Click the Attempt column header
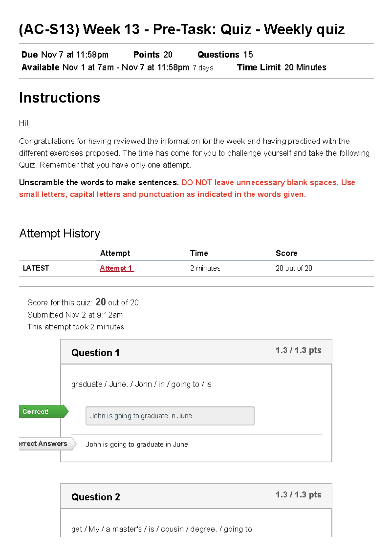This screenshot has height=555, width=392. tap(115, 253)
